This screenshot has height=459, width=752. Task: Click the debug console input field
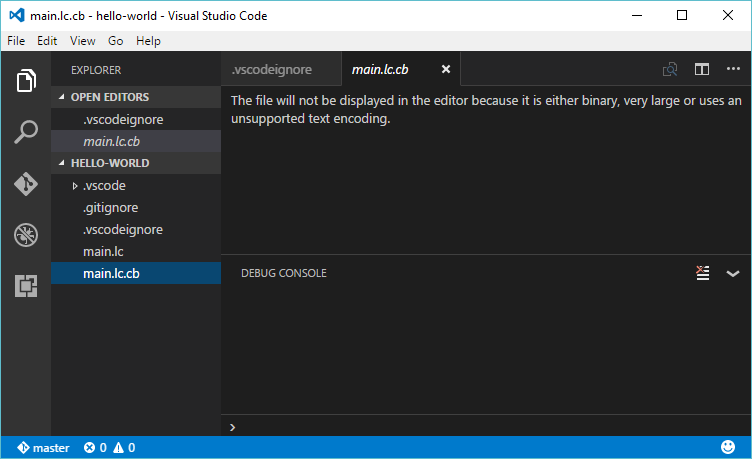pos(480,427)
